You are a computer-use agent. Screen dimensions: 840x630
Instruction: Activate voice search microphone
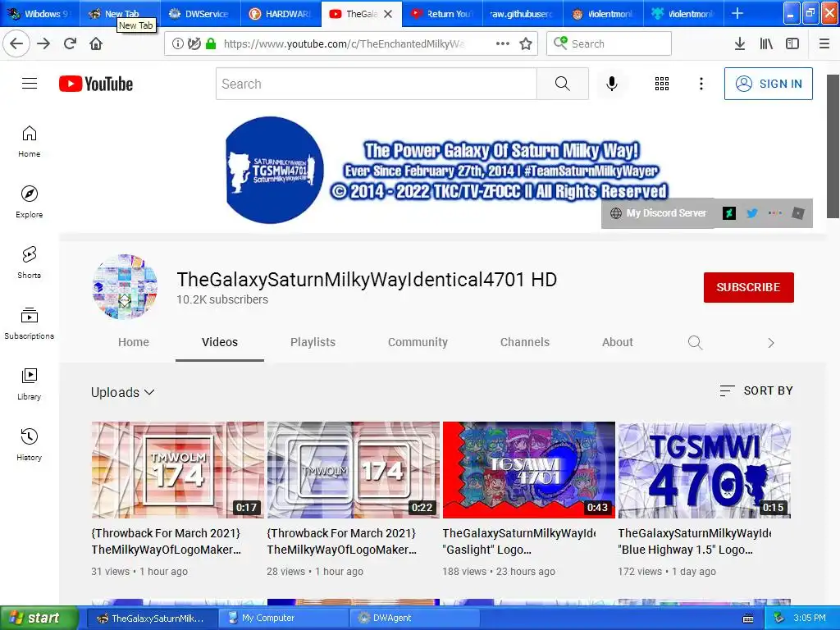[612, 84]
